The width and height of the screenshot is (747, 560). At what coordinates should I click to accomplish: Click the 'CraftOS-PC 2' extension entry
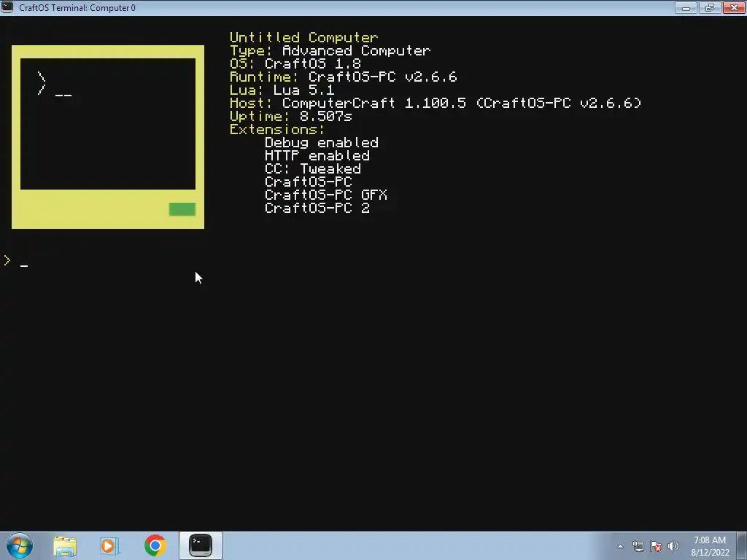point(317,208)
